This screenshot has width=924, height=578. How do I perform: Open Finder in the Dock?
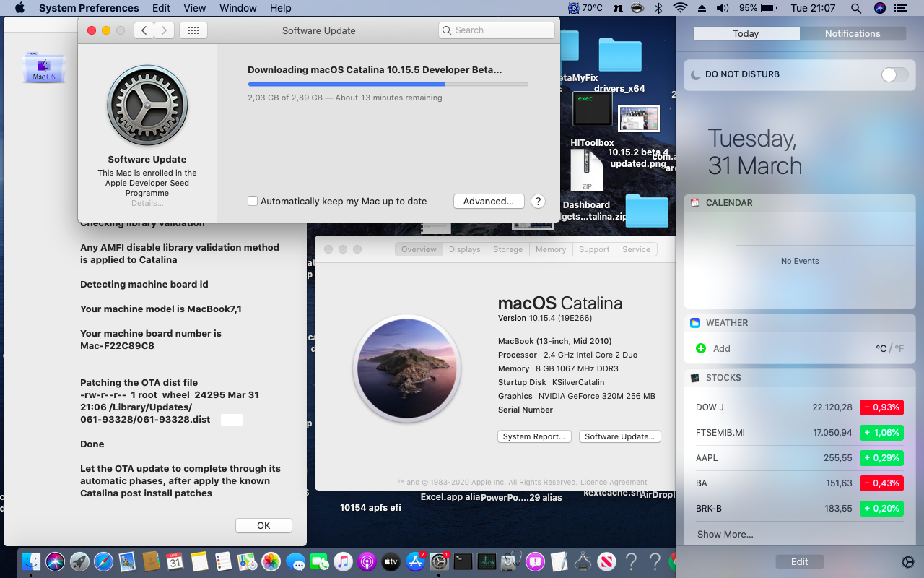pos(32,561)
